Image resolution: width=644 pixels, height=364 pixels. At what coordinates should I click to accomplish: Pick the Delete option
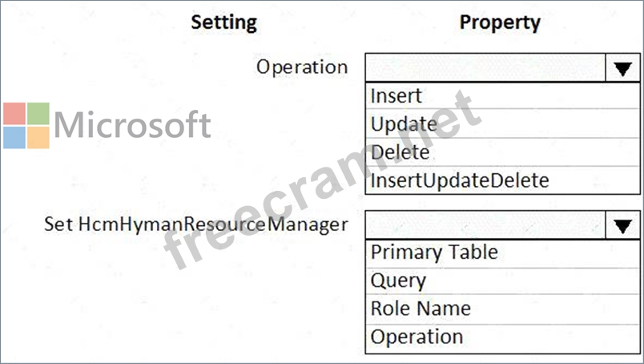400,152
